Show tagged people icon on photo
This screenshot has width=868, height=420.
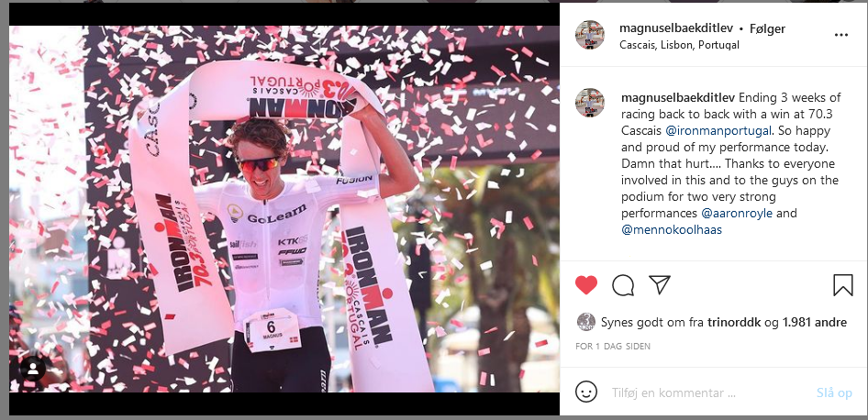(x=33, y=369)
